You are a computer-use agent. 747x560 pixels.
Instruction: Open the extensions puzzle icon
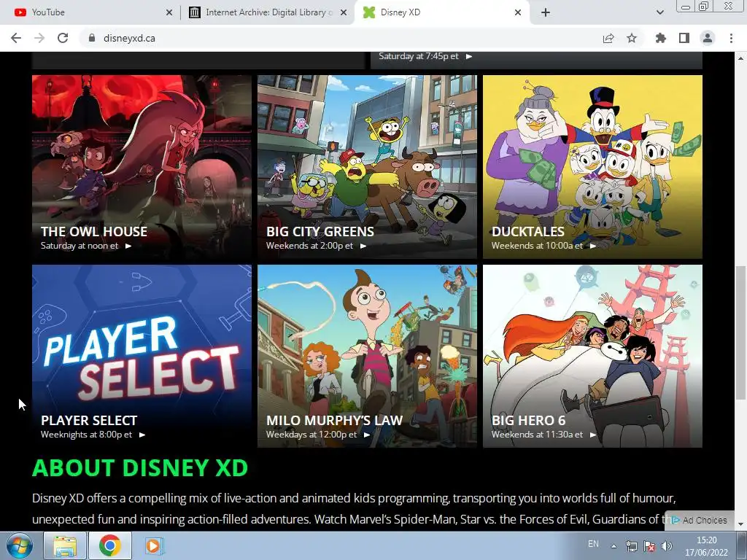(660, 38)
